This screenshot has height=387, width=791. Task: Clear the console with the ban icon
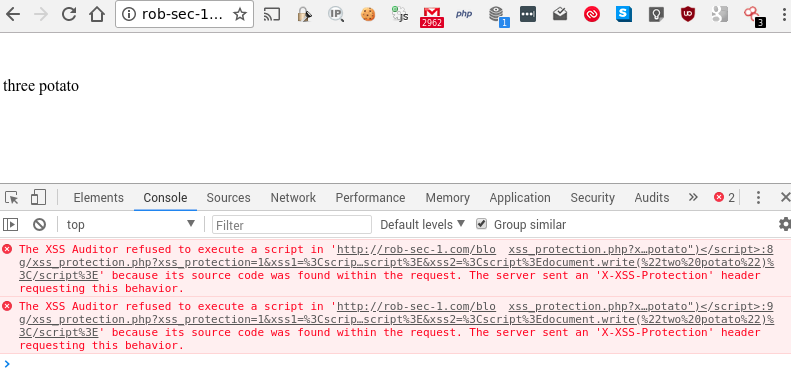click(x=39, y=225)
